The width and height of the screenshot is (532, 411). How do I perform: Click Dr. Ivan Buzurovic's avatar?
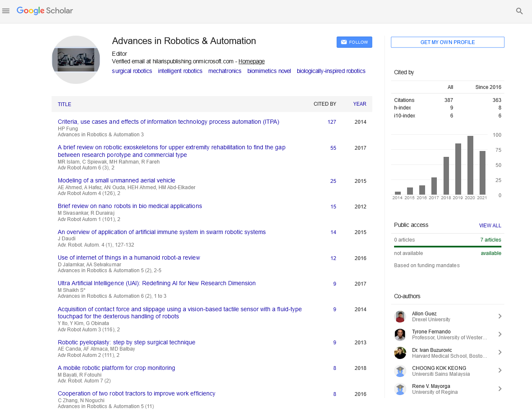[x=400, y=353]
